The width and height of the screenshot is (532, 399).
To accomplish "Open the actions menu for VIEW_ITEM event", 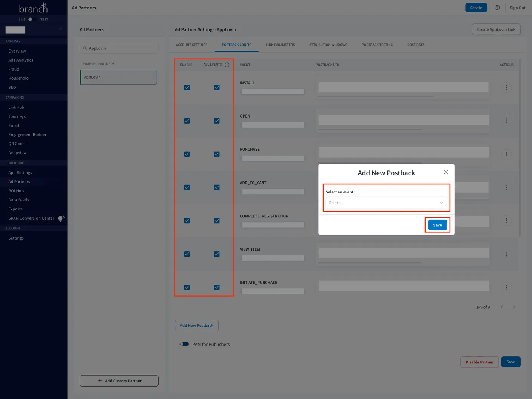I will 506,254.
